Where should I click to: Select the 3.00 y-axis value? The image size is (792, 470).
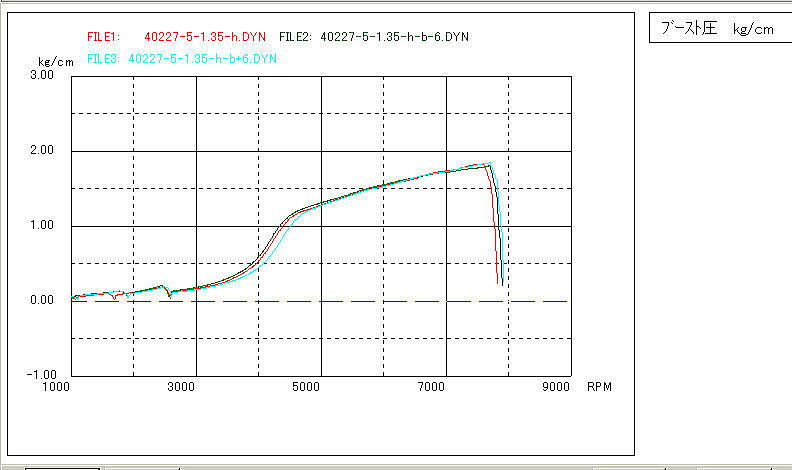coord(42,75)
